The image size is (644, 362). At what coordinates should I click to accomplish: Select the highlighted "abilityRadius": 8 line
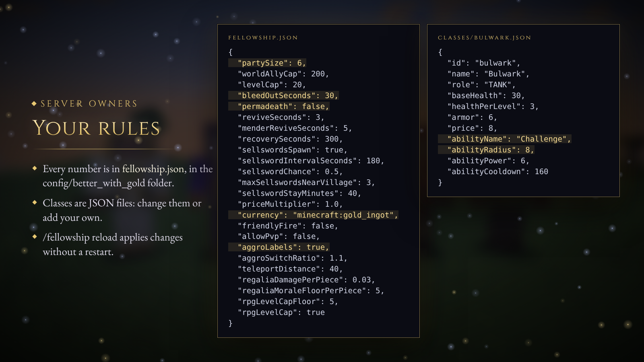click(486, 150)
